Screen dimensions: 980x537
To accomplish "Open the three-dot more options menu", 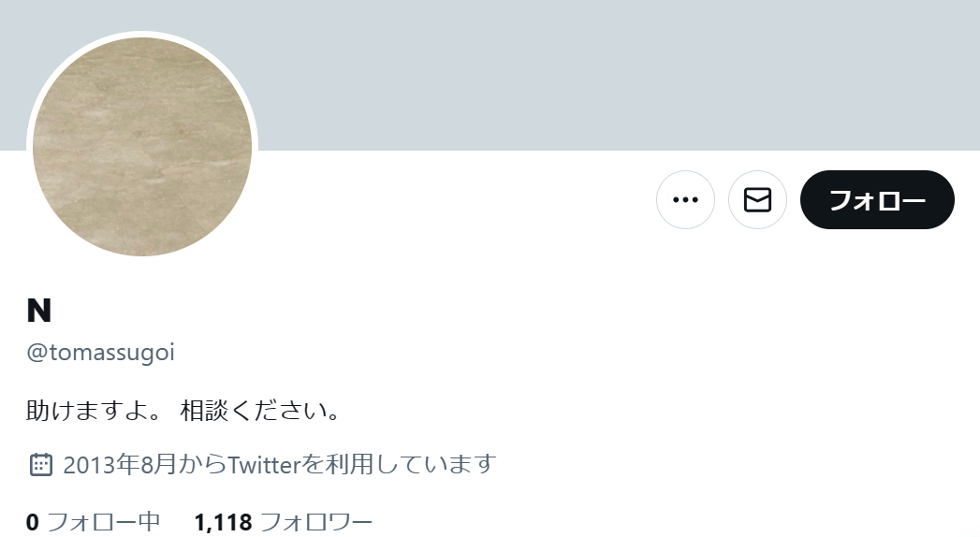I will tap(685, 200).
